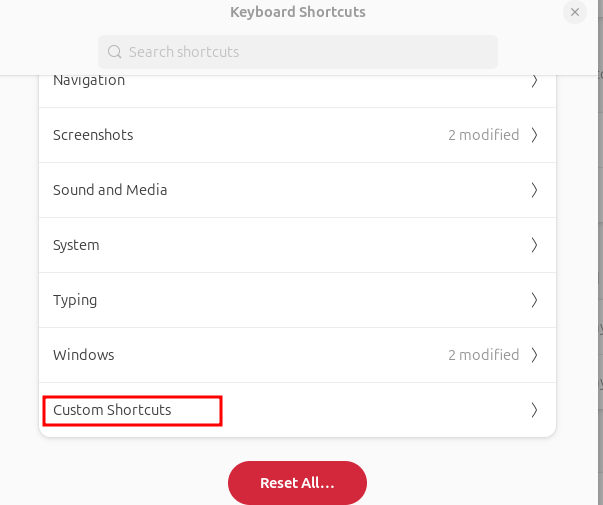This screenshot has width=603, height=505.
Task: Open the Screenshots shortcuts category
Action: pyautogui.click(x=93, y=135)
